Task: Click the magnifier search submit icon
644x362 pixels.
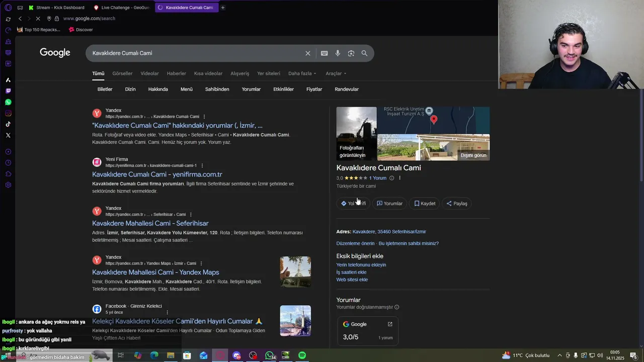Action: 364,53
